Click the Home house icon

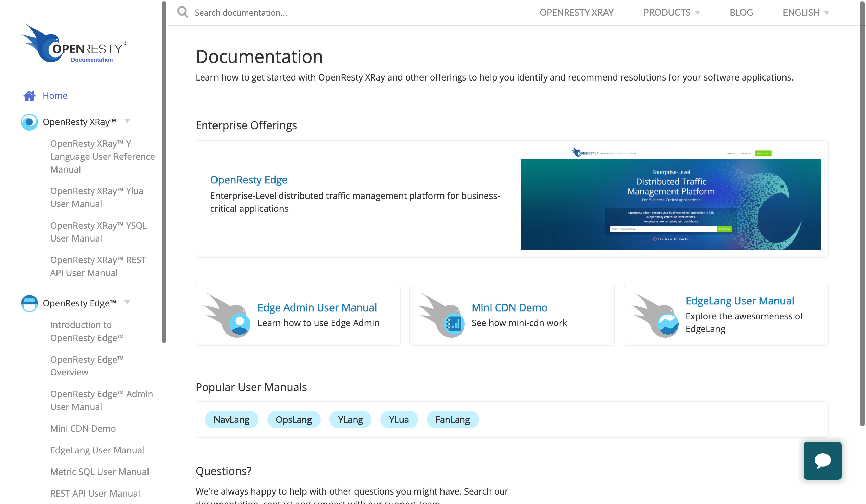pos(29,96)
